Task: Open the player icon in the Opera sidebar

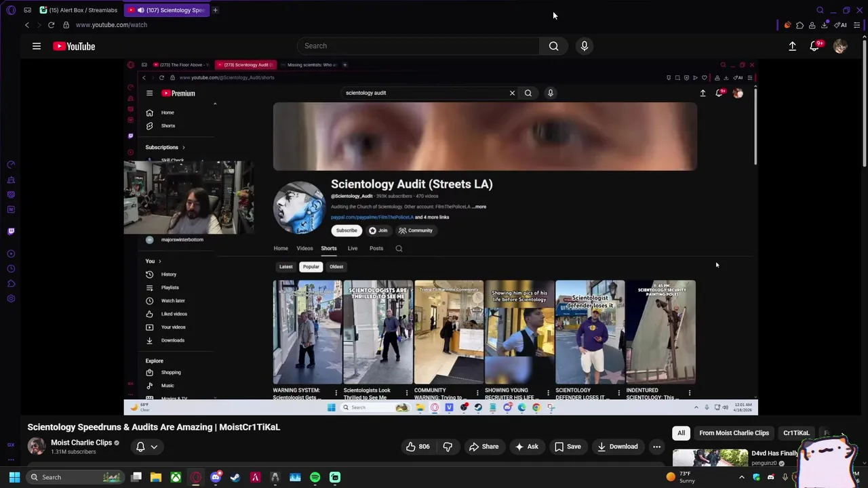Action: 11,253
